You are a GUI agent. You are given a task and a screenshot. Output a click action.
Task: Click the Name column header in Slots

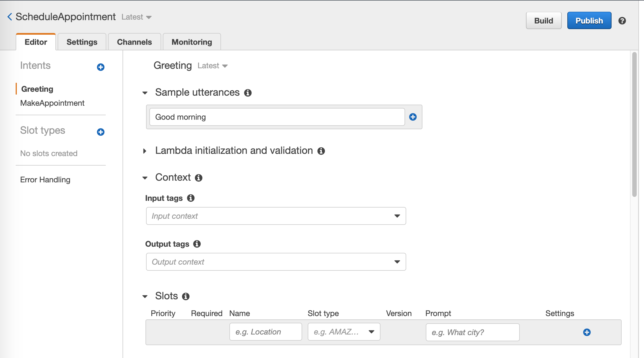click(x=239, y=313)
